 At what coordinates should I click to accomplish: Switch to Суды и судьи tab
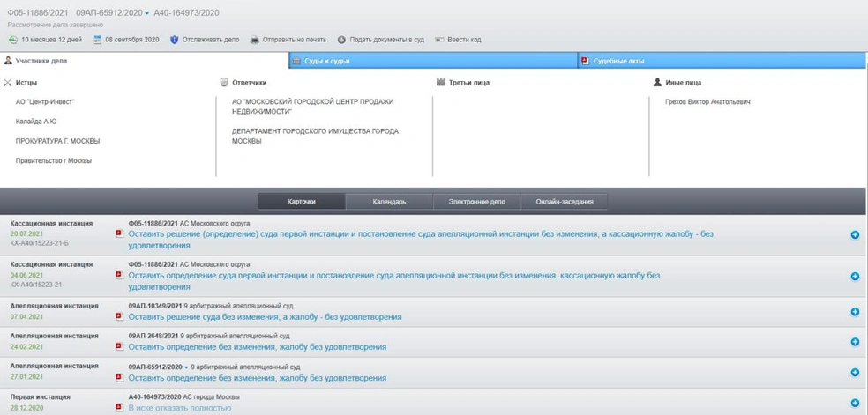pyautogui.click(x=433, y=61)
